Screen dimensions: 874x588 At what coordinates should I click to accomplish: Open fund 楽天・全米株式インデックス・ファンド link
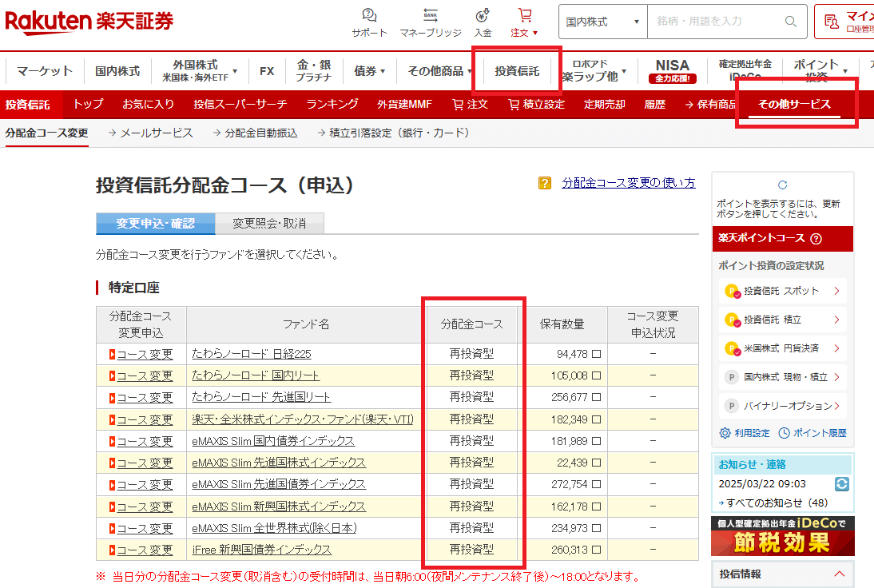coord(303,419)
